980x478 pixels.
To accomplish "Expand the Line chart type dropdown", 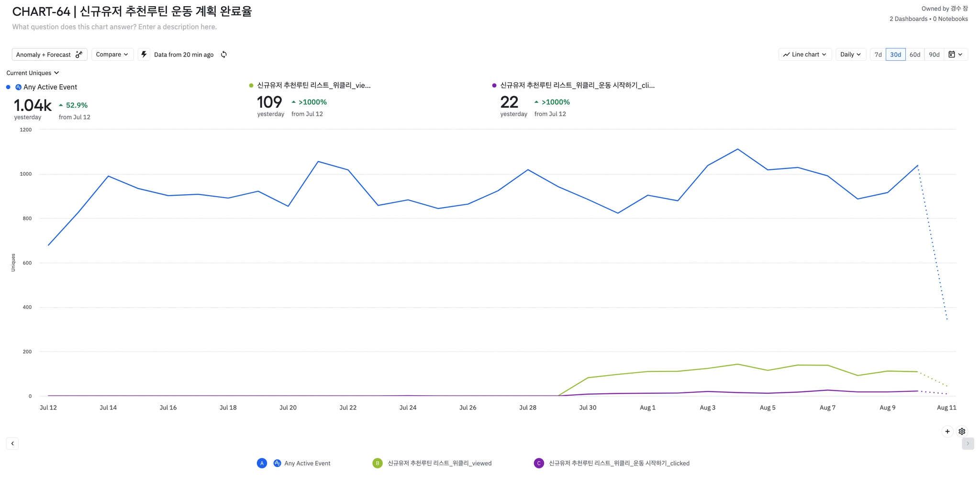I will pyautogui.click(x=805, y=55).
